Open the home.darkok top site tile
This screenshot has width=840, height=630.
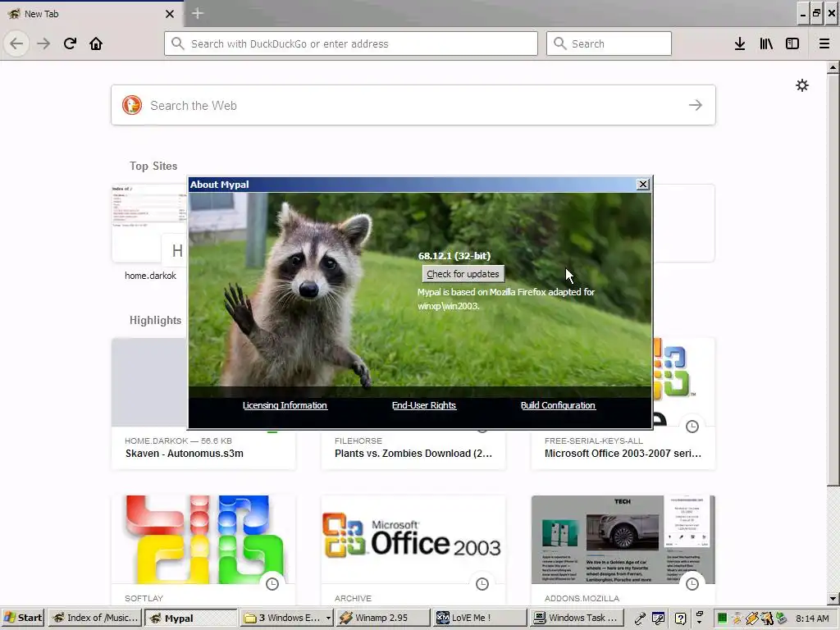[x=149, y=231]
